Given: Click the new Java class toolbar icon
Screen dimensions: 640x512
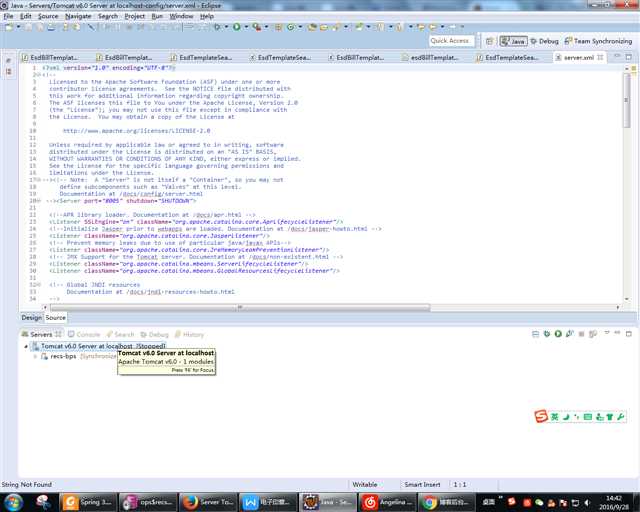Looking at the screenshot, I should 291,27.
